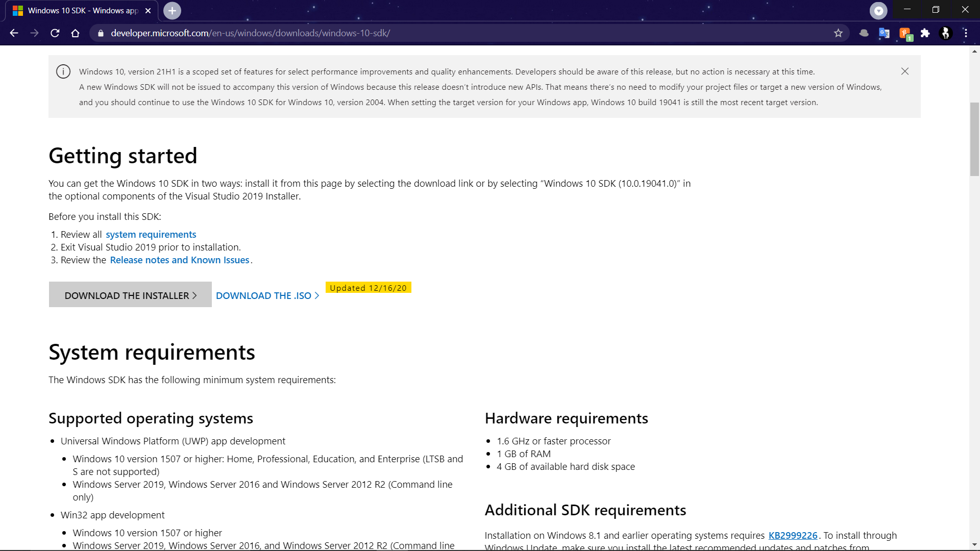Screen dimensions: 980x551
Task: Click the vertical scrollbar thumb
Action: pyautogui.click(x=974, y=139)
